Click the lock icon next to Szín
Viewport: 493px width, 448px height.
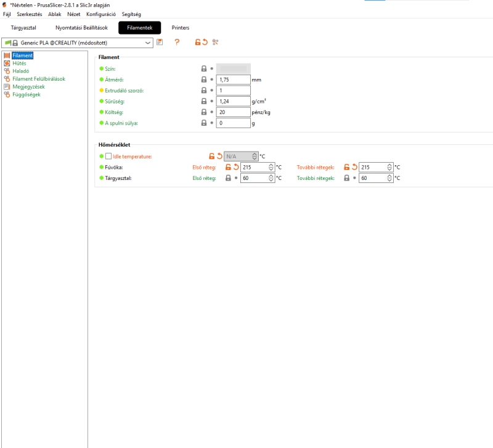[204, 68]
